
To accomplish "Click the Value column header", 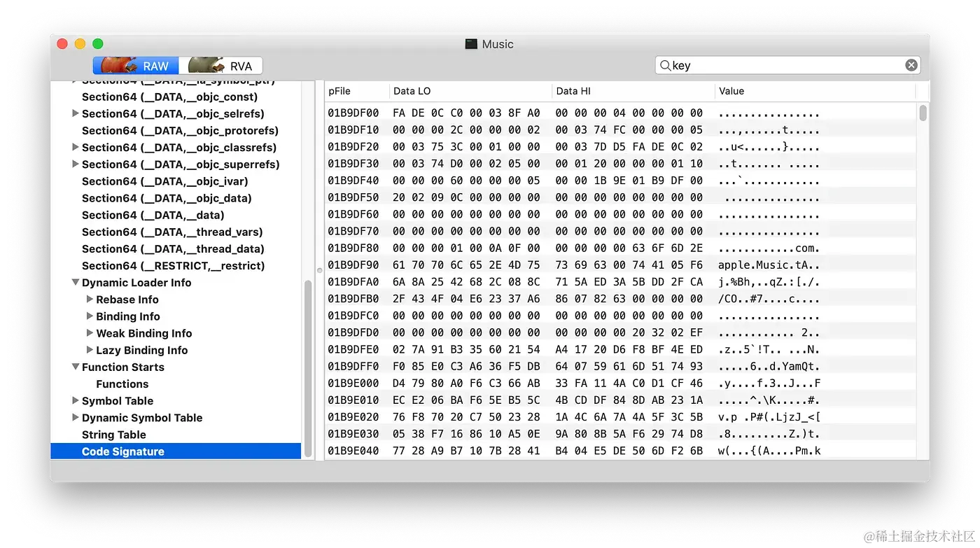I will pos(815,91).
